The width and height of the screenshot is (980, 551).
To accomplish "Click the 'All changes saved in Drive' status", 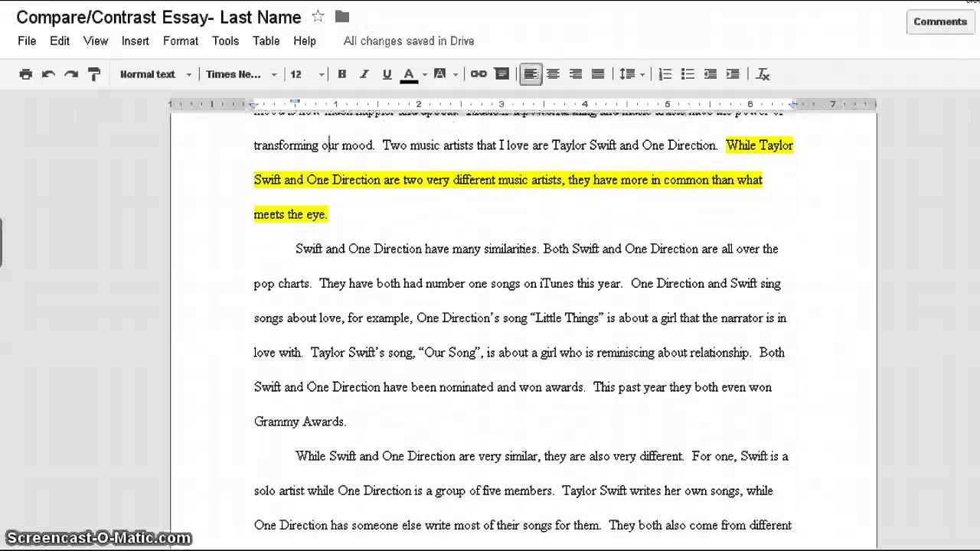I will pos(409,41).
